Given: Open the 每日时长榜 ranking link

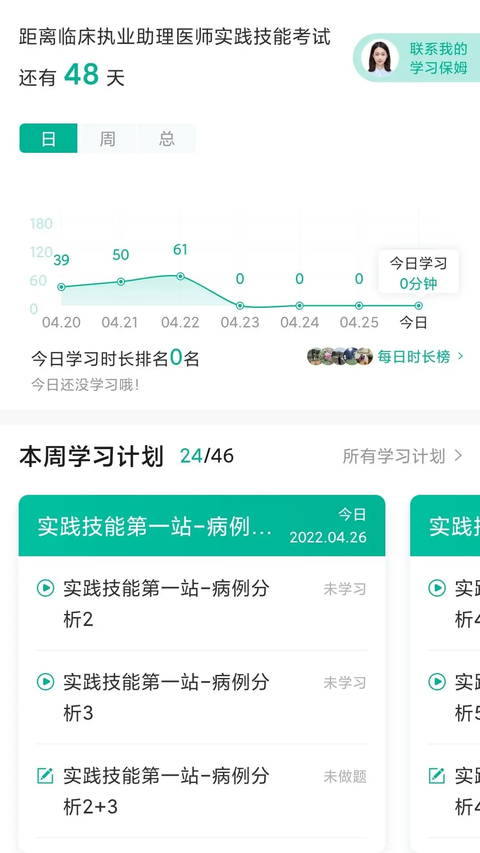Looking at the screenshot, I should [x=414, y=357].
